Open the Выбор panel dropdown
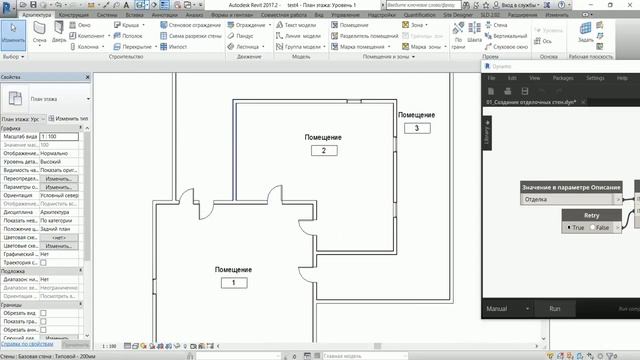The height and width of the screenshot is (360, 640). (x=13, y=57)
